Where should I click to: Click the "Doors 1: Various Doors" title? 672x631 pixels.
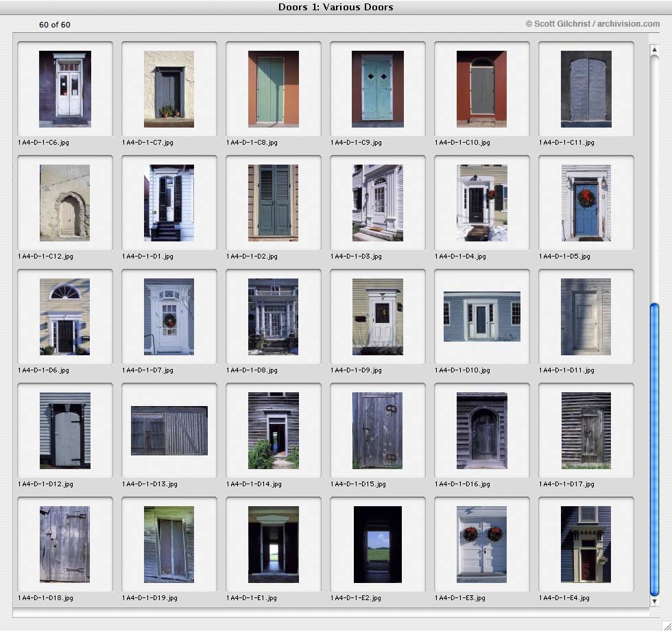coord(335,7)
